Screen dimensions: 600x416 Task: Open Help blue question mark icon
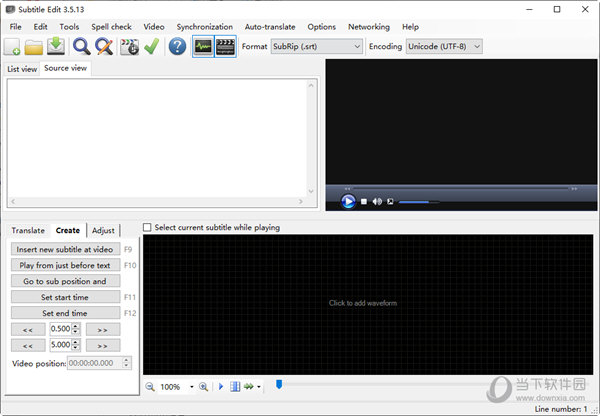point(177,47)
